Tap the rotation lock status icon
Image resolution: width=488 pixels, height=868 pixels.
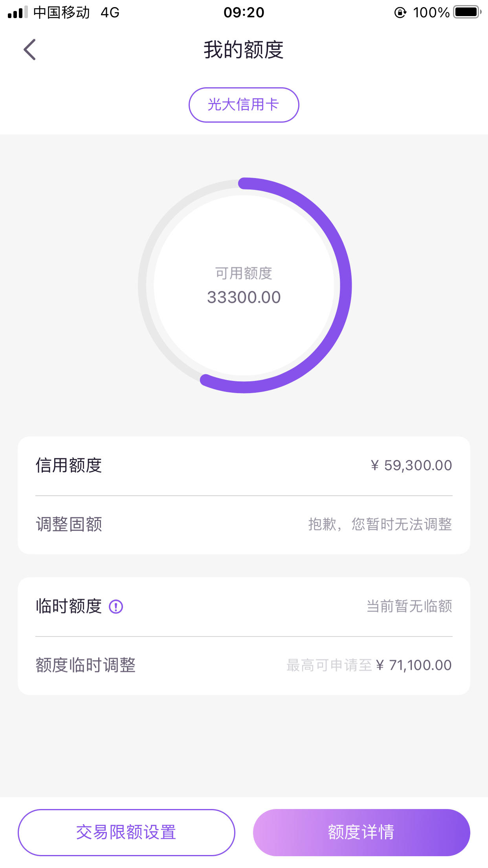pyautogui.click(x=400, y=13)
